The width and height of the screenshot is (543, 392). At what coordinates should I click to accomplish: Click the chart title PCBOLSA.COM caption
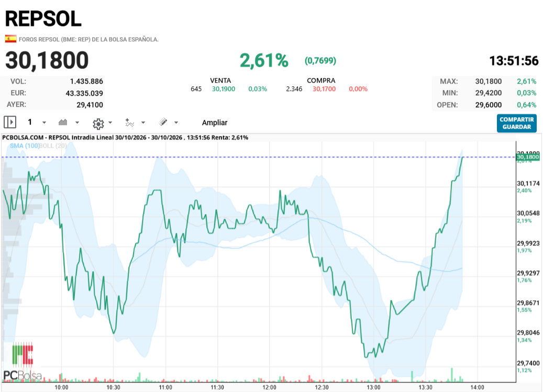pos(125,137)
